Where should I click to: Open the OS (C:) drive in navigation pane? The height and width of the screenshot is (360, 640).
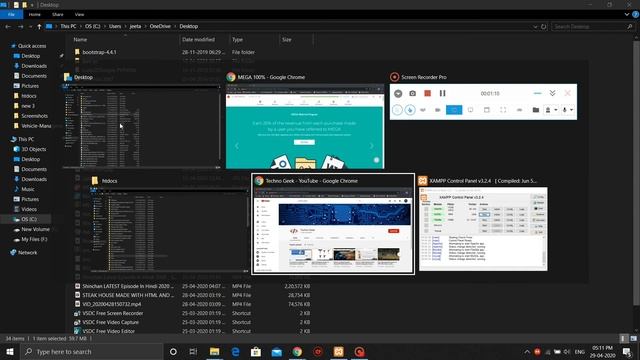29,219
